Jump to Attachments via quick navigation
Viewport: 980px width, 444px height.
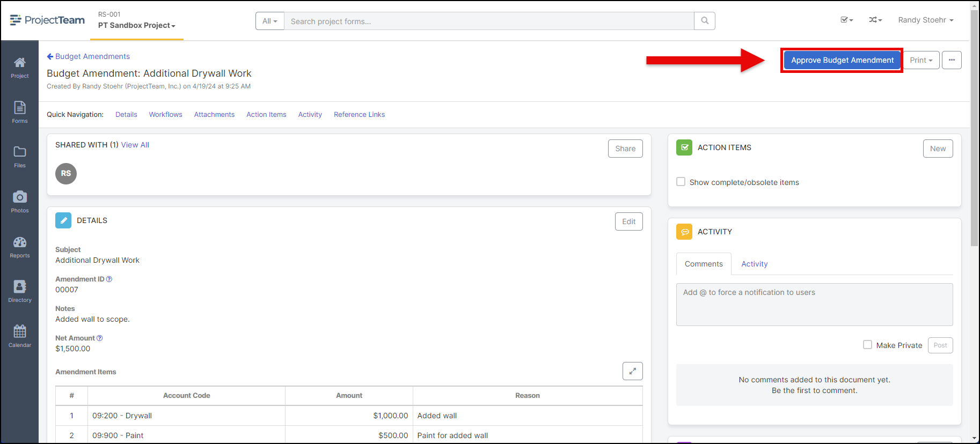click(x=214, y=114)
